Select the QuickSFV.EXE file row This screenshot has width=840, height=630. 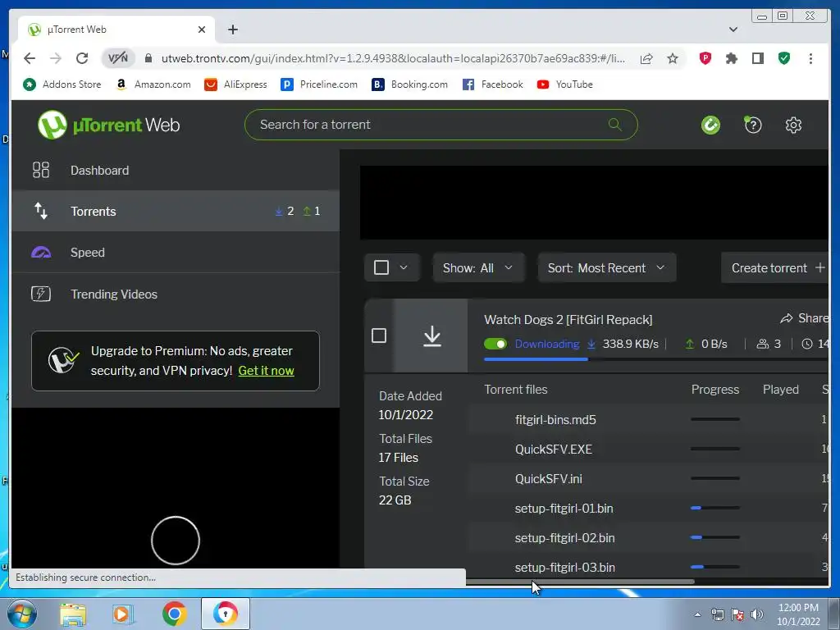tap(647, 449)
